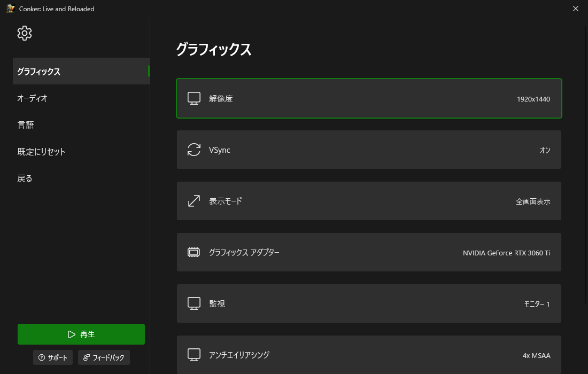This screenshot has height=374, width=588.
Task: Click the diagonal arrows icon beside 表示モード
Action: [x=194, y=201]
